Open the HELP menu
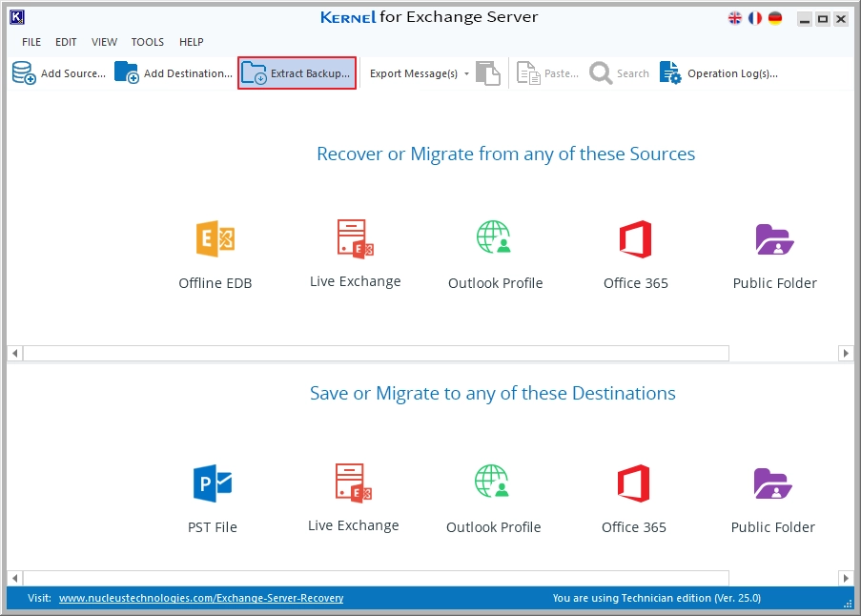 click(x=191, y=42)
